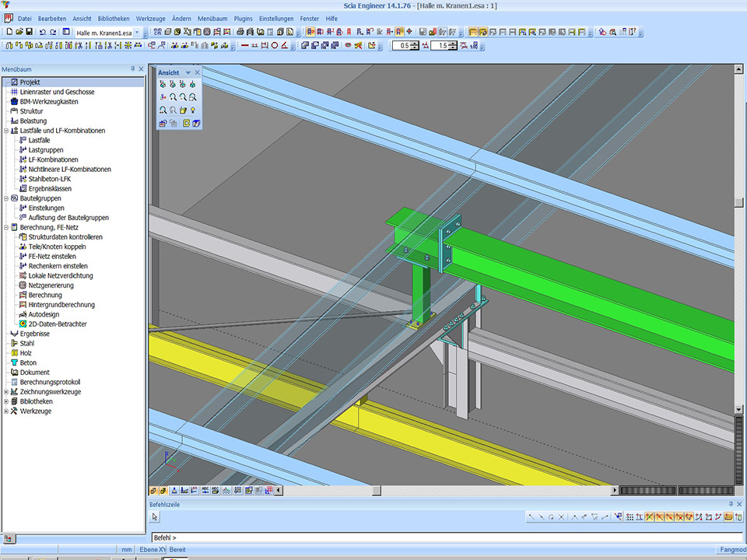Click the Save file icon in toolbar

point(29,32)
